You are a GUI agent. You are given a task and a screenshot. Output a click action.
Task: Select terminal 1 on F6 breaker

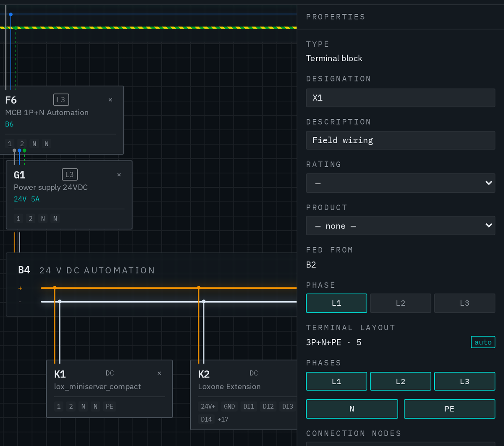click(10, 144)
